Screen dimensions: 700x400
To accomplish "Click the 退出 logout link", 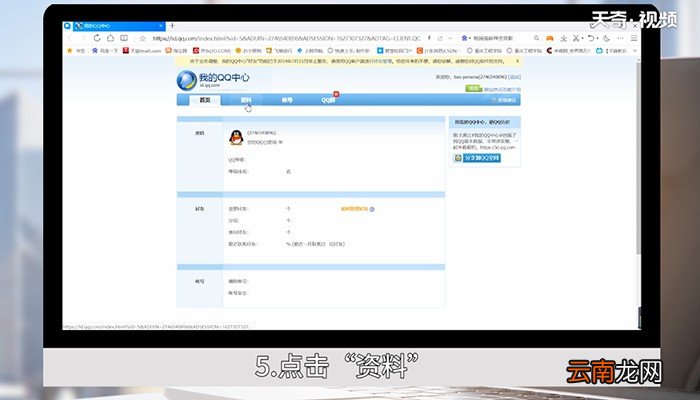I will pos(515,77).
